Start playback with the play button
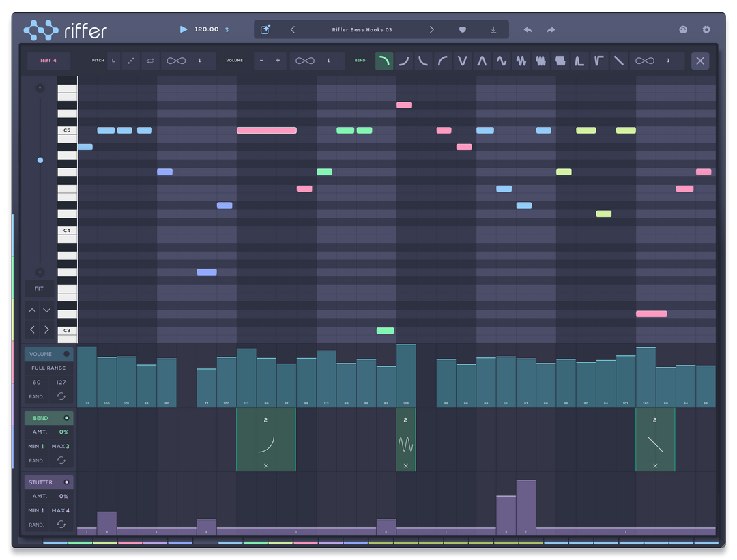This screenshot has width=737, height=560. click(x=184, y=29)
